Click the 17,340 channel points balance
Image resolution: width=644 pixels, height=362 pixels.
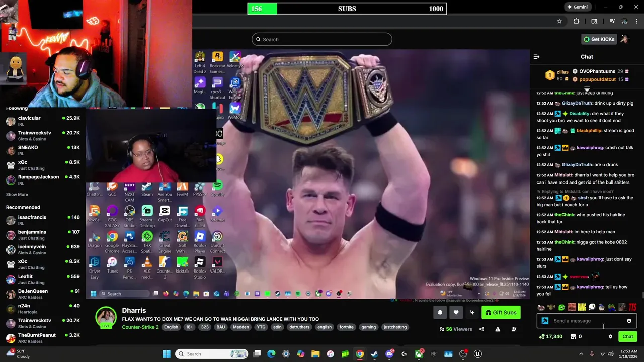(551, 337)
